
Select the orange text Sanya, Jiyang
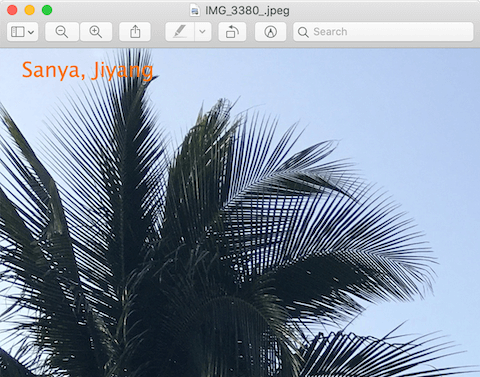coord(88,71)
